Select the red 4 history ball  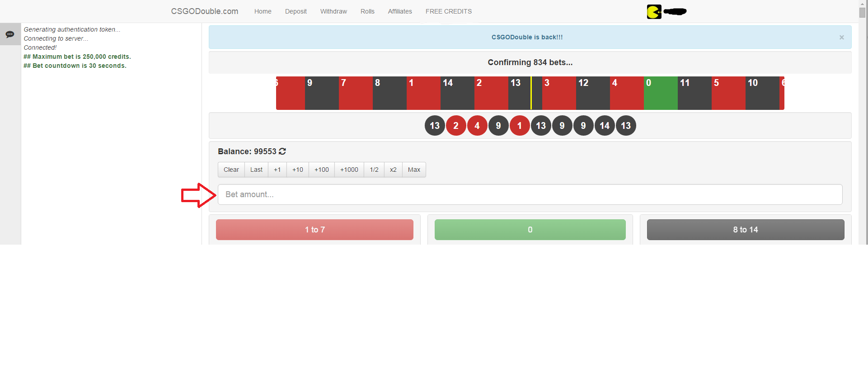(477, 126)
